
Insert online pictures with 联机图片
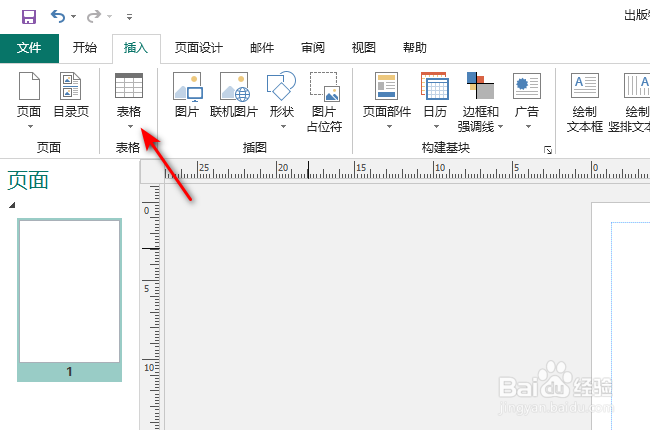pyautogui.click(x=234, y=95)
